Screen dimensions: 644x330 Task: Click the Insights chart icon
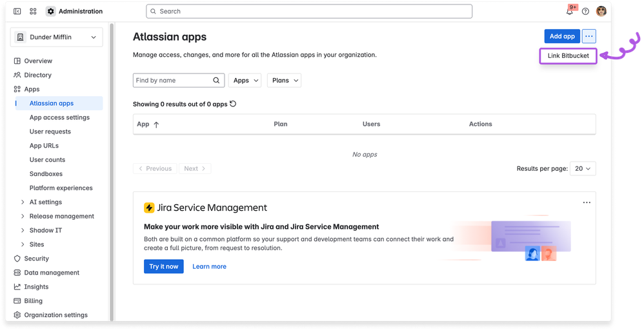pyautogui.click(x=17, y=286)
